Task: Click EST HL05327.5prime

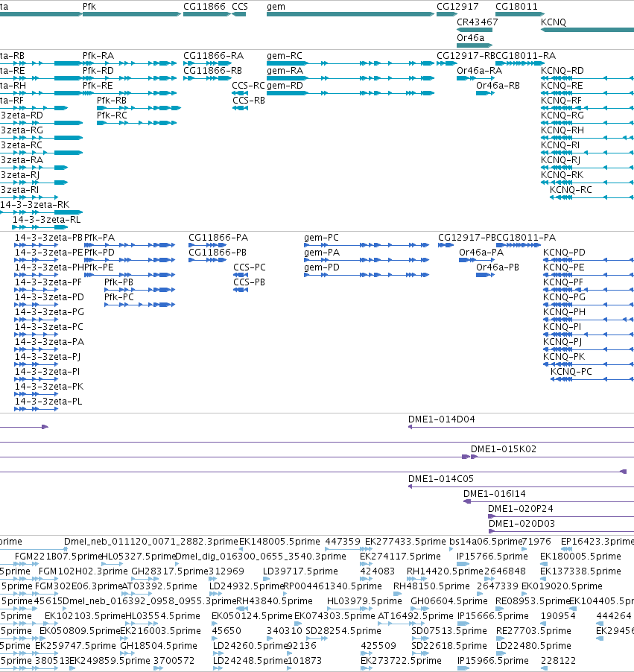Action: 139,557
